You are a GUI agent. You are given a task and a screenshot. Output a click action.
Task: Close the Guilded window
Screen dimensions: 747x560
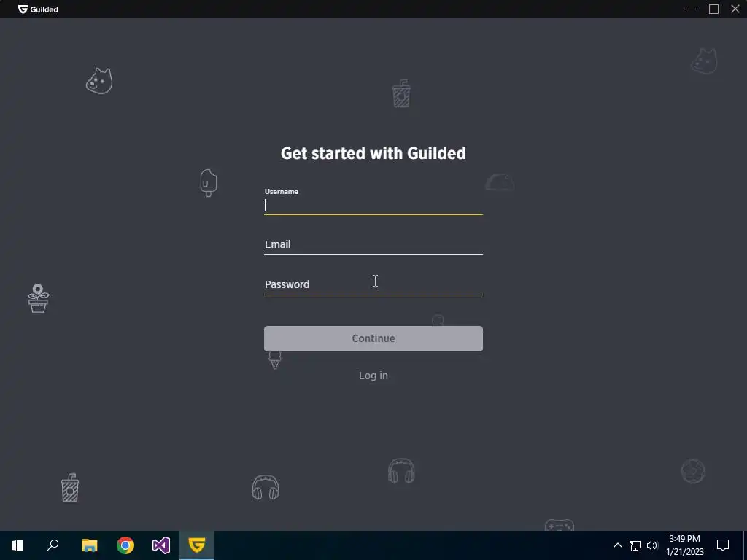tap(735, 9)
